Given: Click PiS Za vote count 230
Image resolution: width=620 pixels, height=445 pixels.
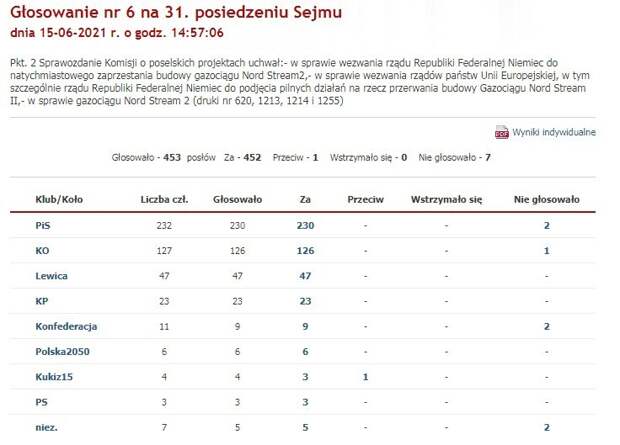Looking at the screenshot, I should point(305,225).
